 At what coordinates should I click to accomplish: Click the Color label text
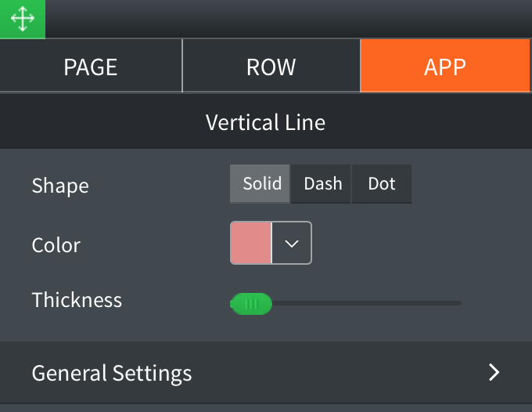56,245
